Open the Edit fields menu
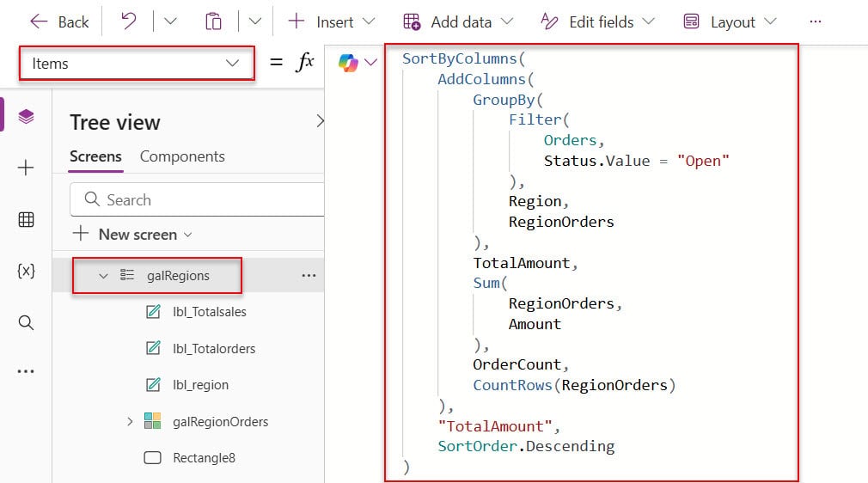Image resolution: width=868 pixels, height=483 pixels. tap(598, 21)
